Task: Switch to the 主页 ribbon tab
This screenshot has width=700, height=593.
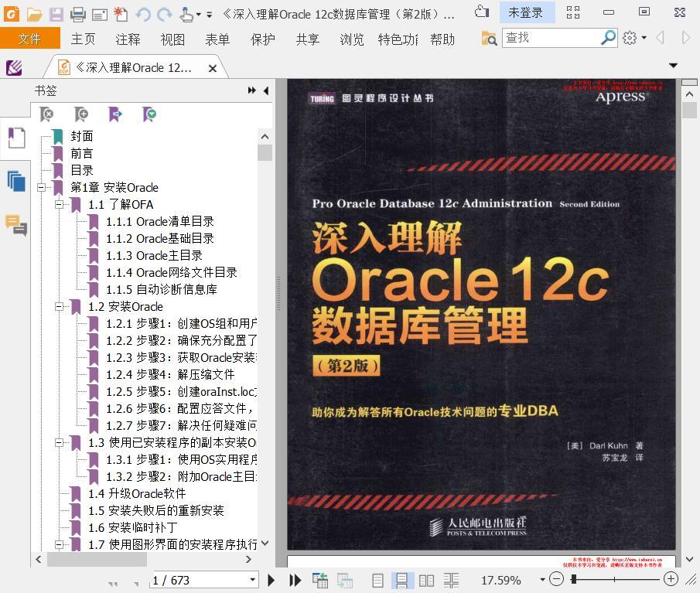Action: point(83,39)
